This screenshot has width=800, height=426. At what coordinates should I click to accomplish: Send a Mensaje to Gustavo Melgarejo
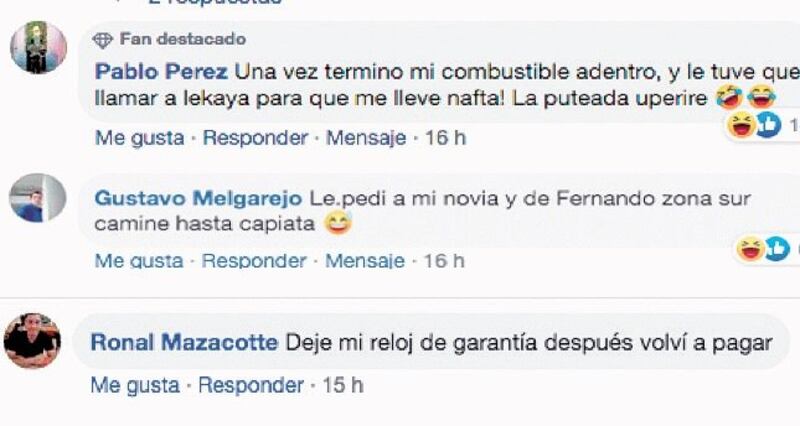coord(366,261)
